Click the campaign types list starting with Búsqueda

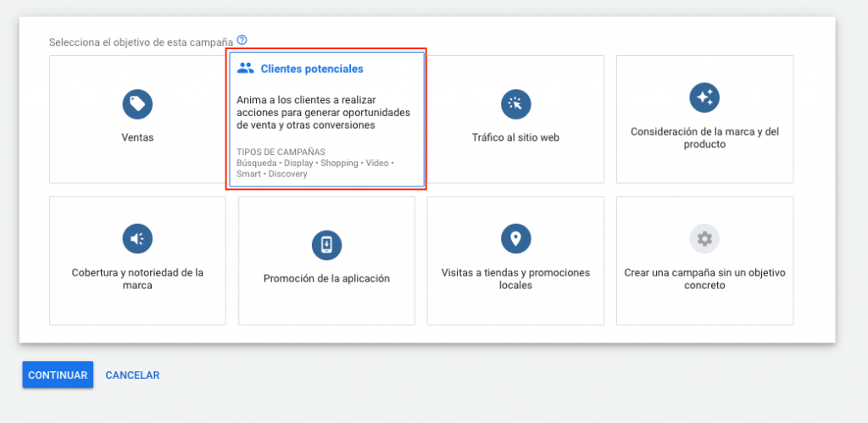coord(315,169)
